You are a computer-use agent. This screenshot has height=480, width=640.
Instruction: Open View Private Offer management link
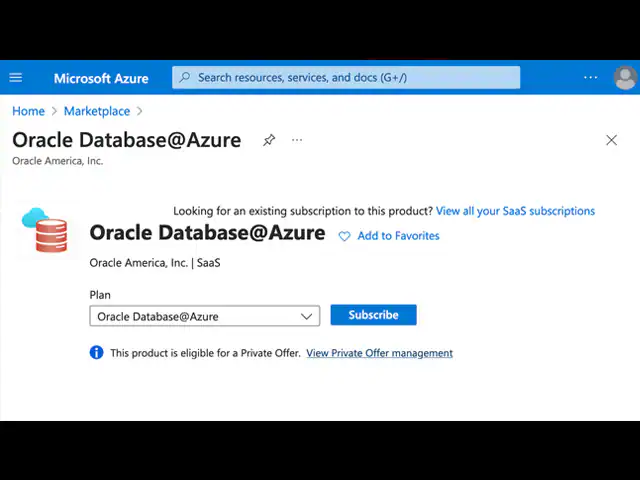coord(379,353)
